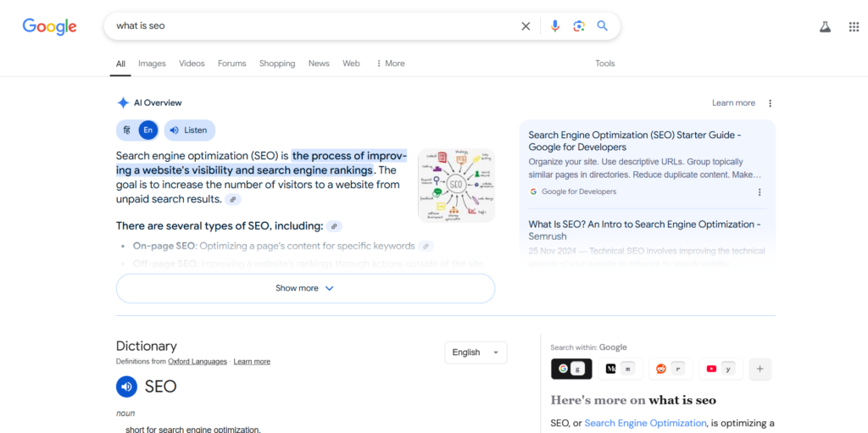Switch to the Videos tab

192,64
